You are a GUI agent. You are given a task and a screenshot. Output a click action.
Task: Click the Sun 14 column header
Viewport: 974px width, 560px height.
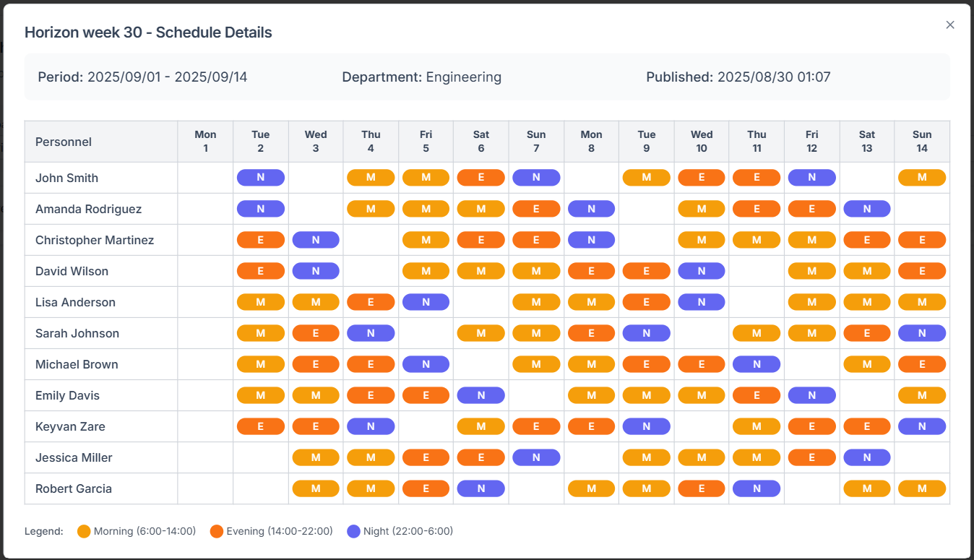click(922, 142)
